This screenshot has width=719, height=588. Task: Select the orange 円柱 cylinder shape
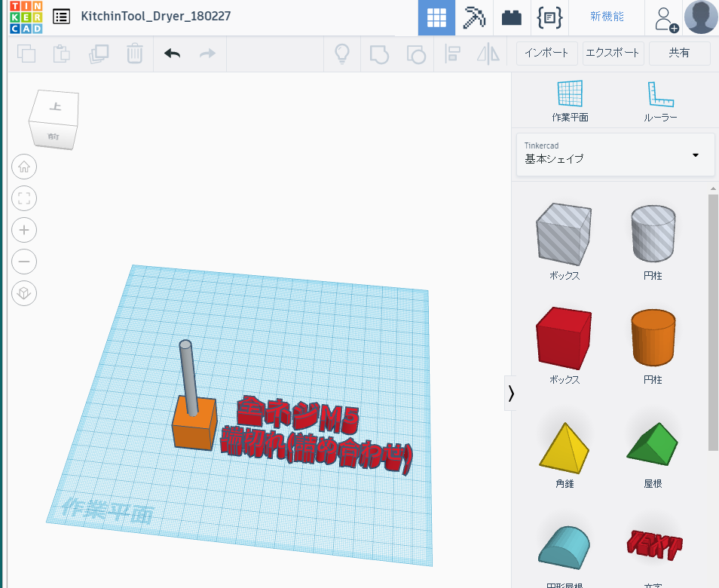tap(653, 338)
